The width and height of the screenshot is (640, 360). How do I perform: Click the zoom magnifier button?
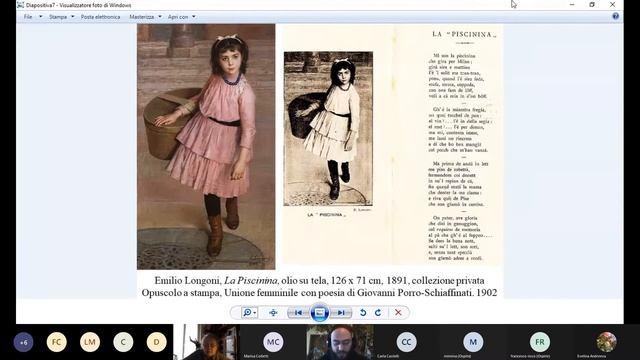[249, 313]
